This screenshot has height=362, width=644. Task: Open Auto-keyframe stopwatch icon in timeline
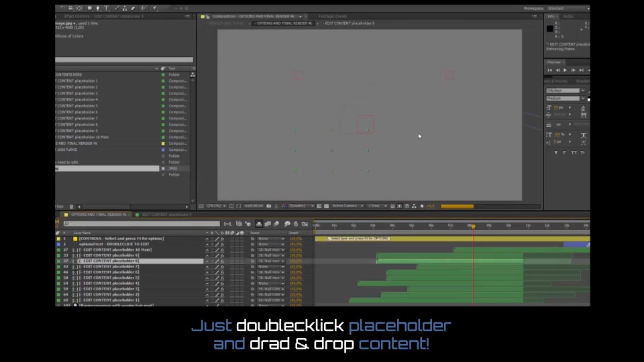click(296, 224)
